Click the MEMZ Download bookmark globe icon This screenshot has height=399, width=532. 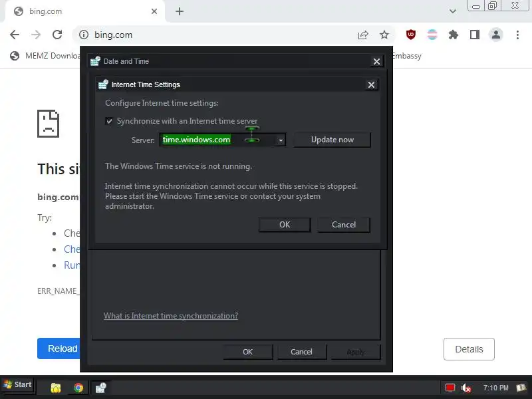(15, 56)
